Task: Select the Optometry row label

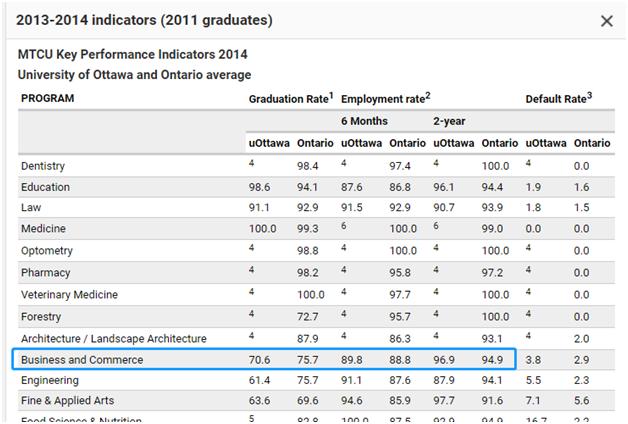Action: click(47, 252)
